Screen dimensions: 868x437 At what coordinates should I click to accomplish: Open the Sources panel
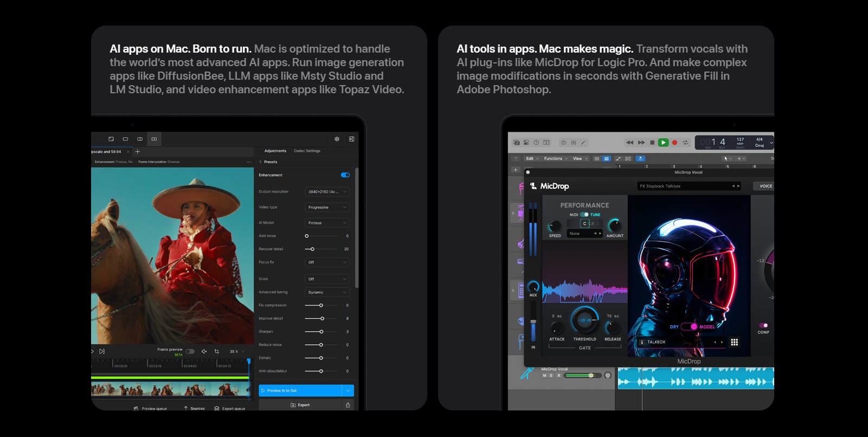[194, 408]
